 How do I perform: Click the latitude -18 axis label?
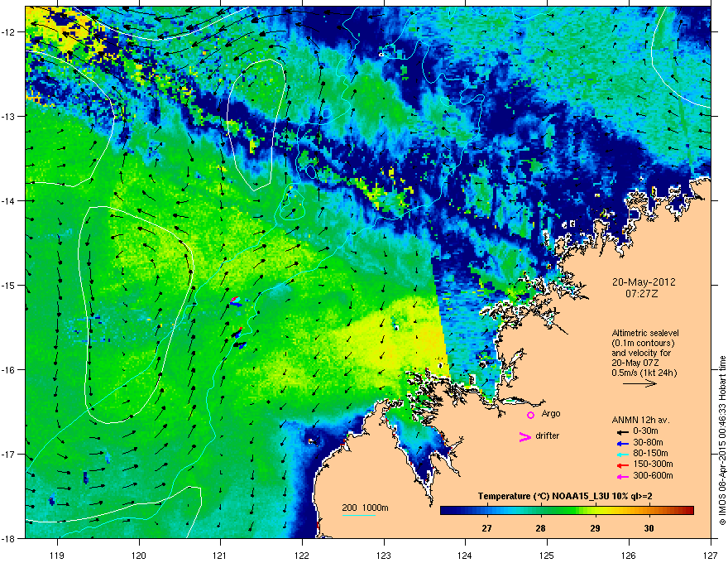tap(9, 538)
